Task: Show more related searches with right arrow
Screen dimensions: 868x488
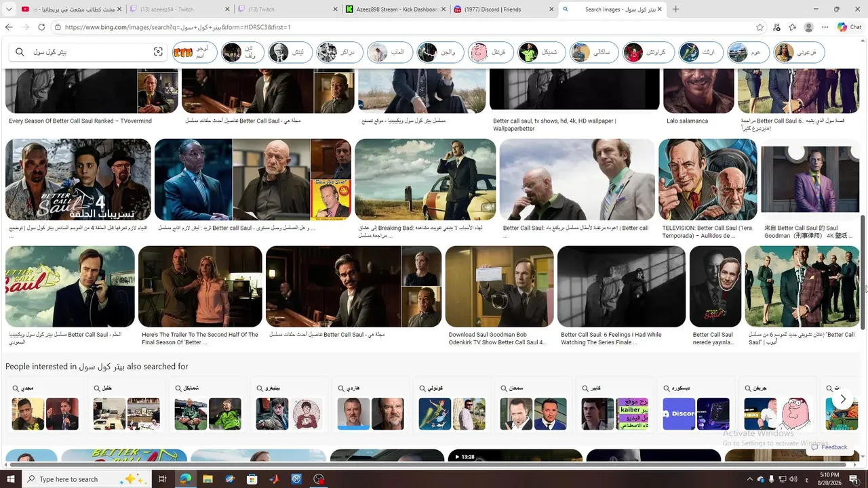Action: 843,399
